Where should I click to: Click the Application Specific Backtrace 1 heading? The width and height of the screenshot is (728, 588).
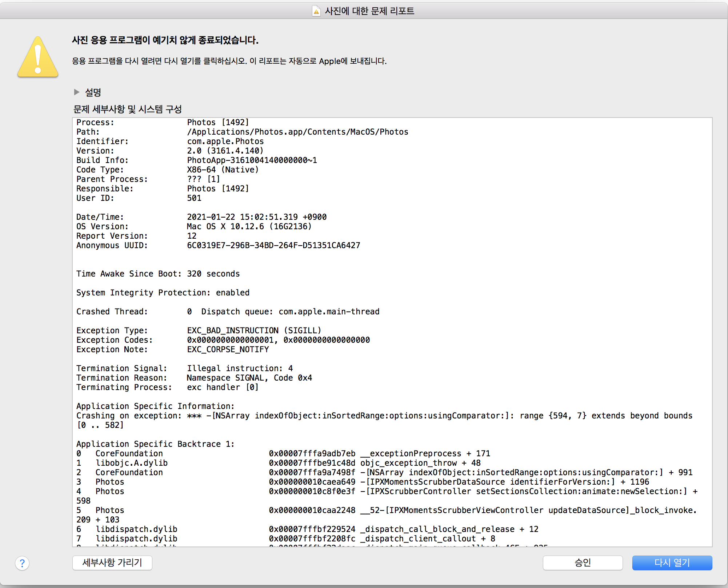tap(155, 444)
